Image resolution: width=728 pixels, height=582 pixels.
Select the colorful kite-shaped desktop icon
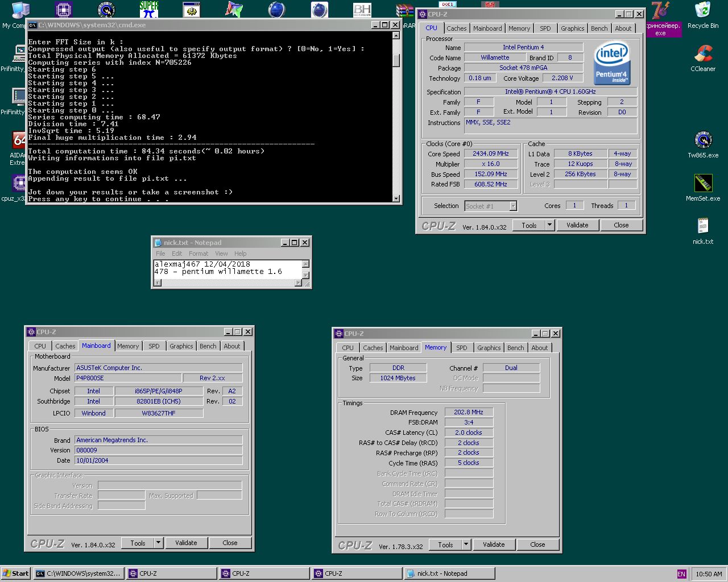pos(234,10)
